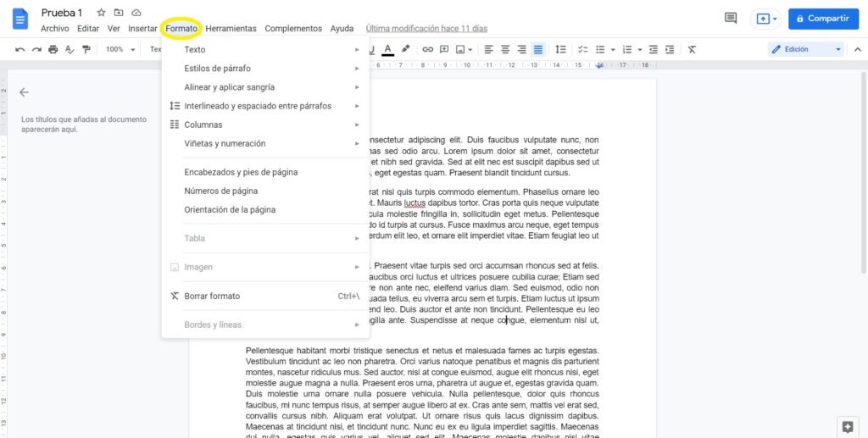The height and width of the screenshot is (438, 868).
Task: Clear formatting toolbar icon
Action: 692,49
